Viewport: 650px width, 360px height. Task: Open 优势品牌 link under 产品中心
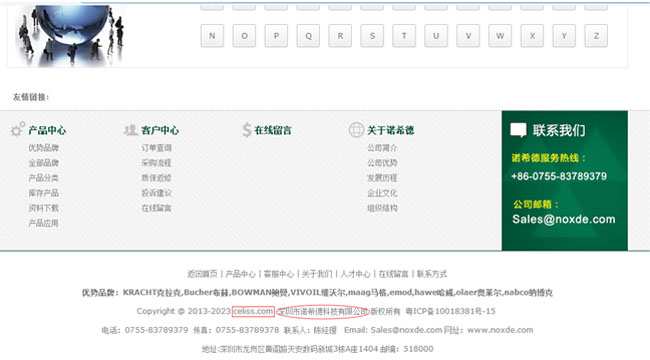[44, 148]
